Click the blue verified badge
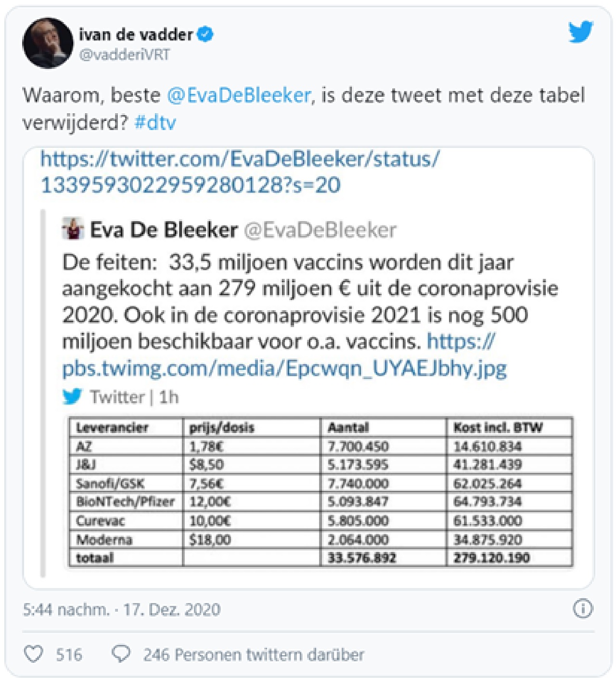 (206, 35)
